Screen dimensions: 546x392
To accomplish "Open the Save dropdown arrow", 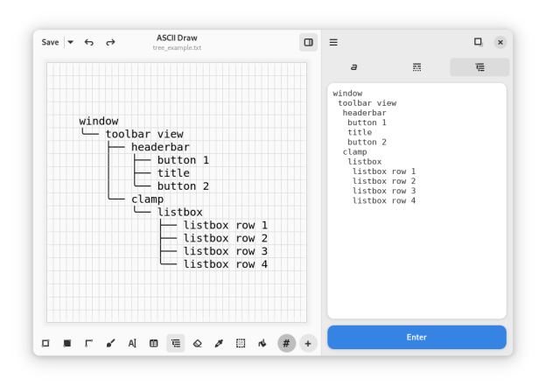I will pyautogui.click(x=71, y=42).
